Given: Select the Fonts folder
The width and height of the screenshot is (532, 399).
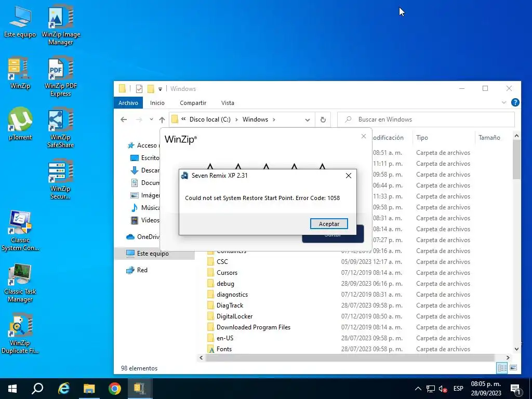Looking at the screenshot, I should (x=224, y=349).
